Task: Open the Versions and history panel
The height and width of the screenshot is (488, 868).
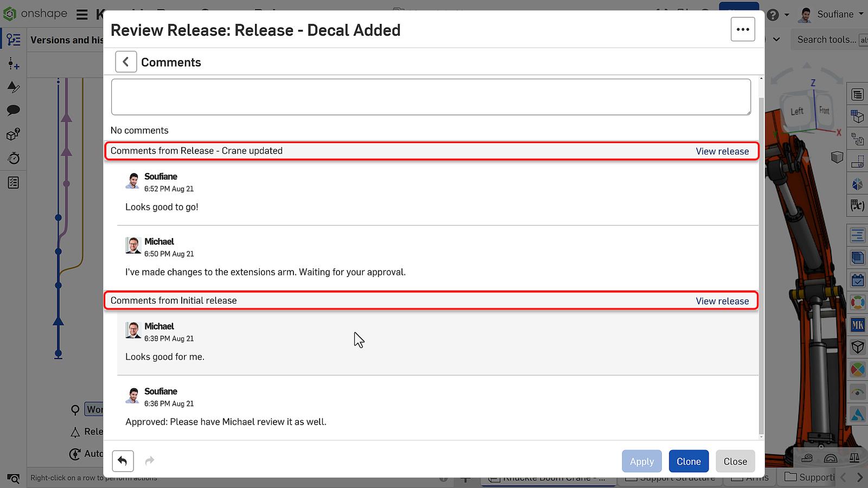Action: coord(13,38)
